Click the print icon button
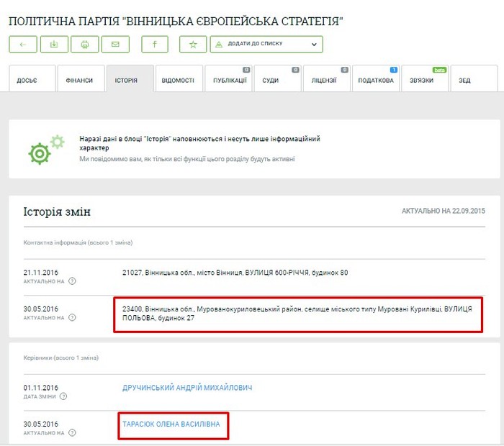 click(x=84, y=45)
